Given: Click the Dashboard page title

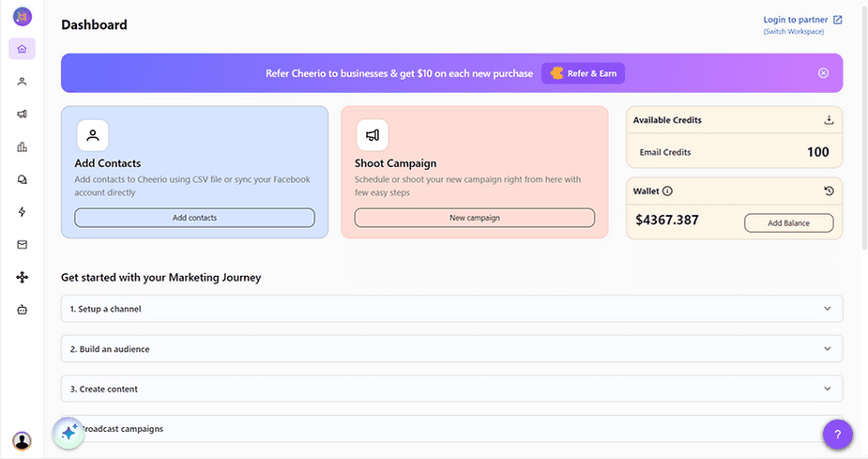Looking at the screenshot, I should 94,25.
